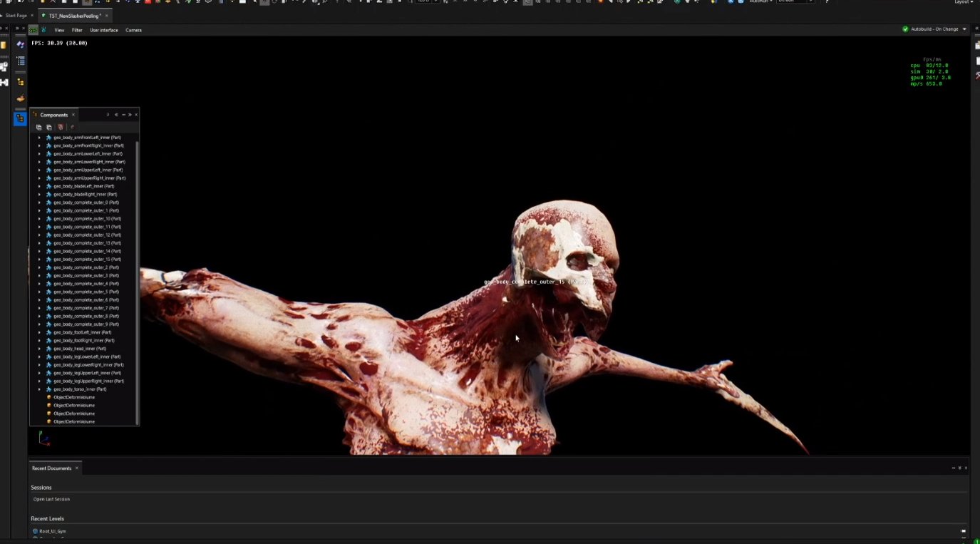980x544 pixels.
Task: Click the highlighted blue Components sidebar icon
Action: [20, 118]
